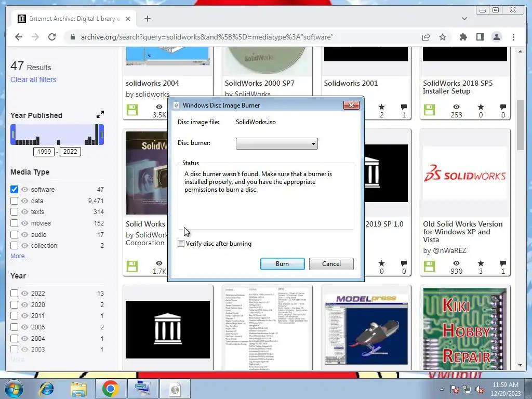Open the Kiki Hobby Repair thumbnail
Image resolution: width=532 pixels, height=399 pixels.
click(465, 328)
